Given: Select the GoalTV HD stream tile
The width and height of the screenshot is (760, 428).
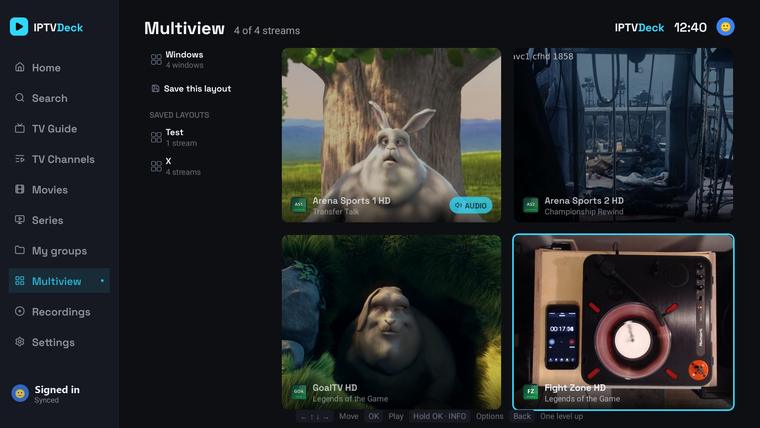Looking at the screenshot, I should pos(391,322).
